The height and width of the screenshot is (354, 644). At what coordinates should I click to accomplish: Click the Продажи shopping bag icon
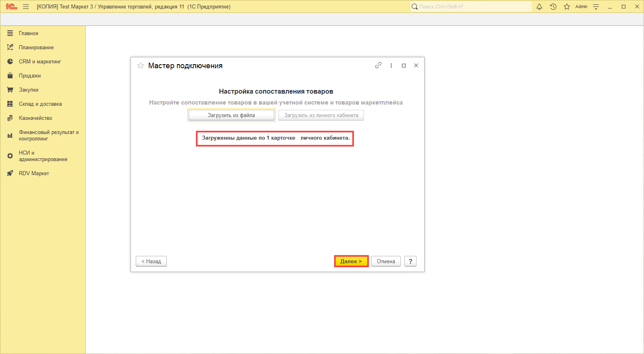10,75
